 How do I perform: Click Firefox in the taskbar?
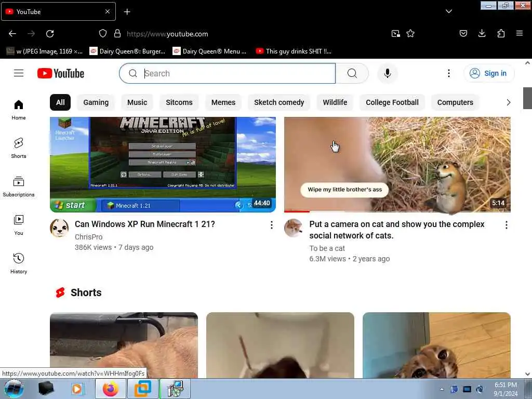[111, 389]
